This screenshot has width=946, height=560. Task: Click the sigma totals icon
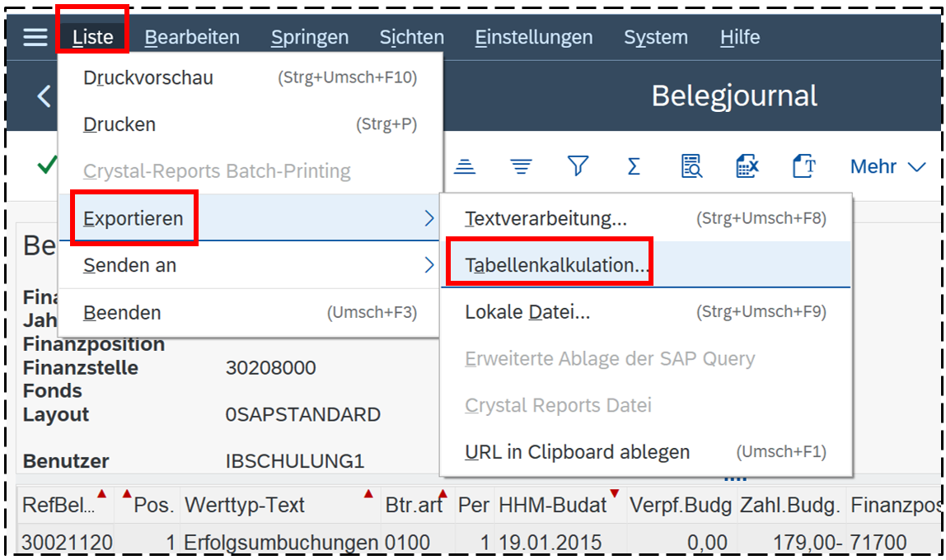coord(634,167)
